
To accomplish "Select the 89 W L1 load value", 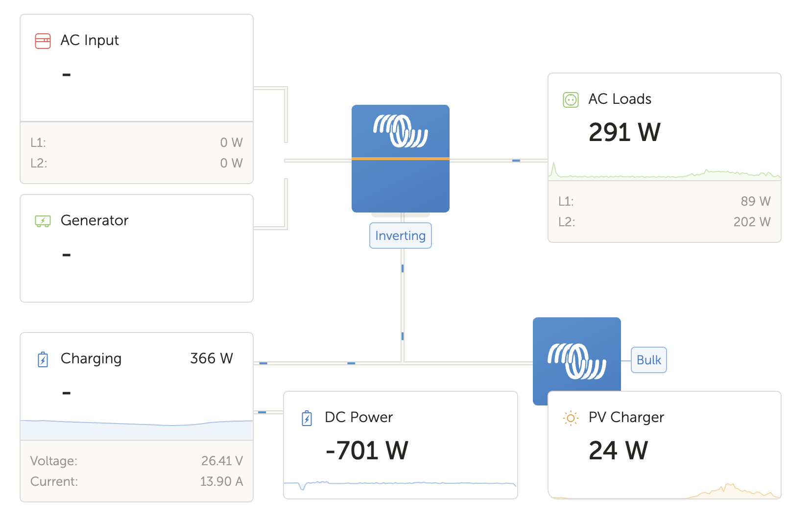I will 756,201.
